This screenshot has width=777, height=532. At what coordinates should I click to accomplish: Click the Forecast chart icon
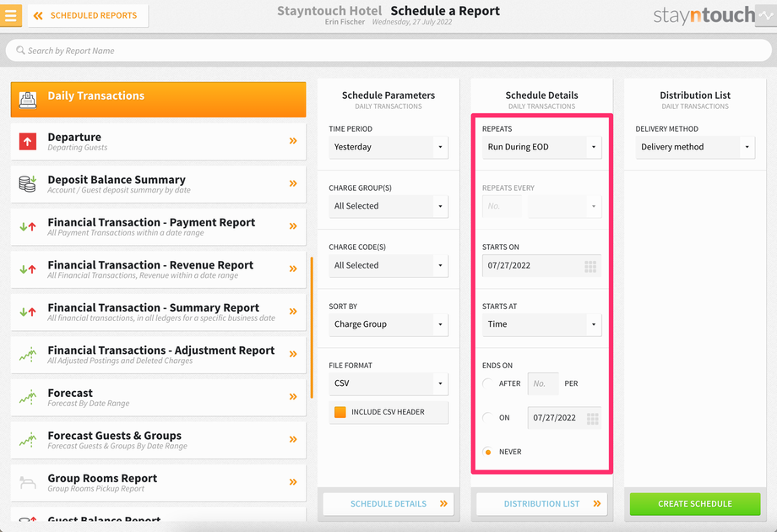point(28,397)
